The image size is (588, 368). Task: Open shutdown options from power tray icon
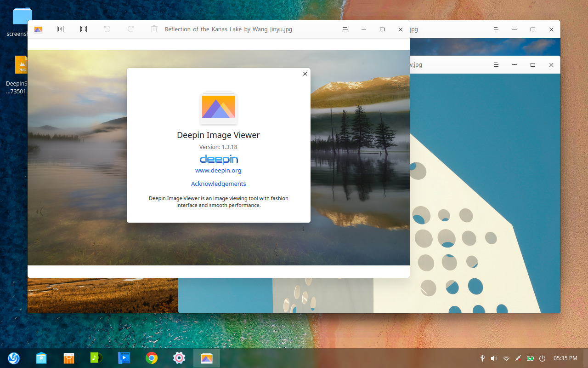(x=542, y=358)
